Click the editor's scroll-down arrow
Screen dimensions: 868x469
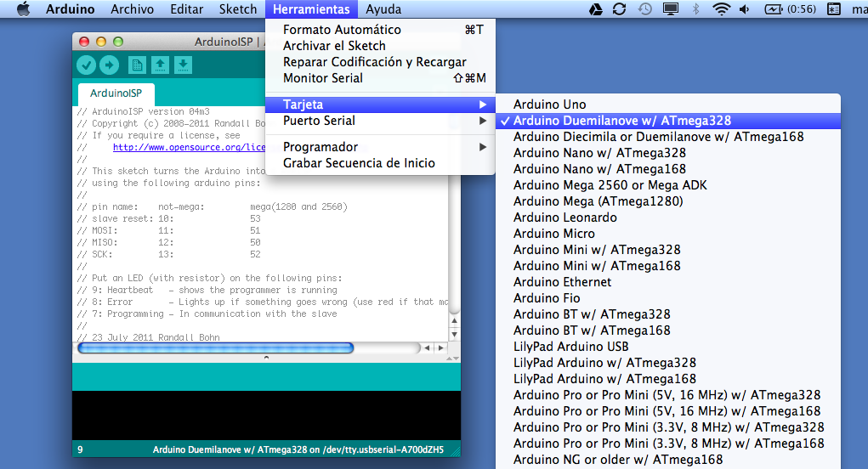(455, 334)
